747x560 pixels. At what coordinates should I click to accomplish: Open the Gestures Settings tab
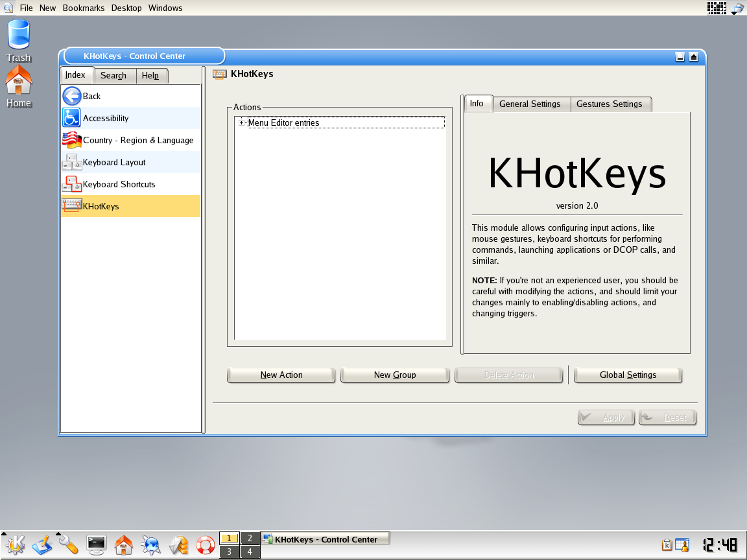pos(610,104)
